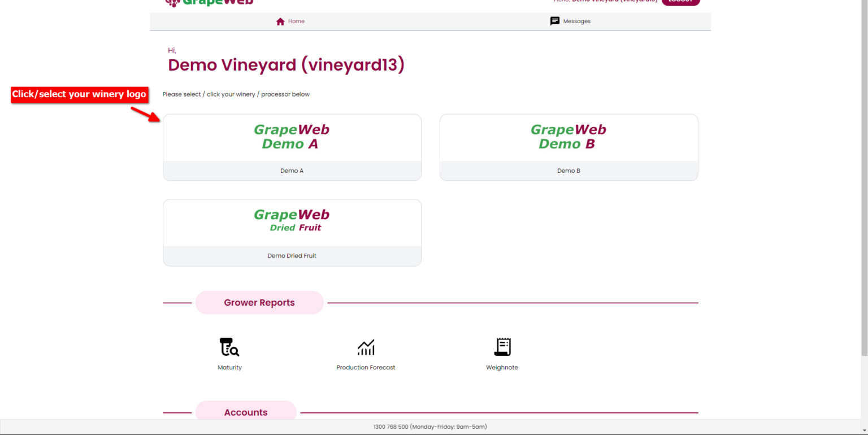The image size is (868, 435).
Task: Click the Weighnote text label
Action: point(502,367)
